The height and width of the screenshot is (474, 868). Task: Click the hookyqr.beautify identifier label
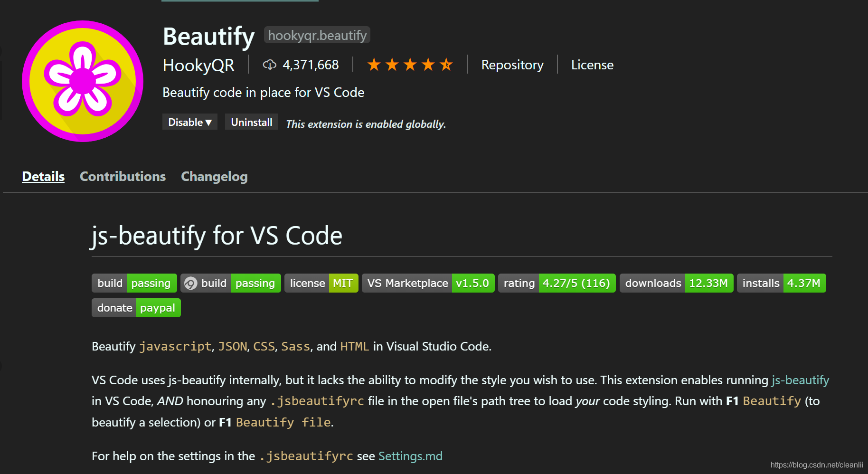click(317, 35)
